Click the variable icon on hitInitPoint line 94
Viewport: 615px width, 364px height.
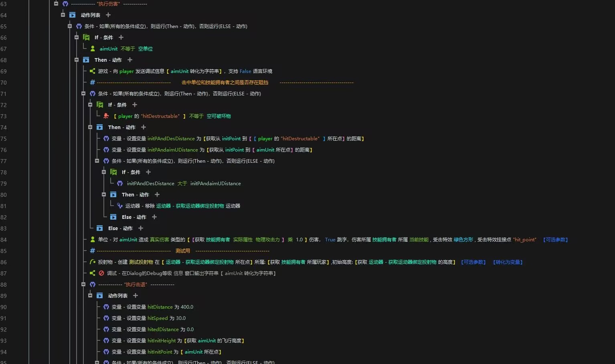(x=106, y=352)
